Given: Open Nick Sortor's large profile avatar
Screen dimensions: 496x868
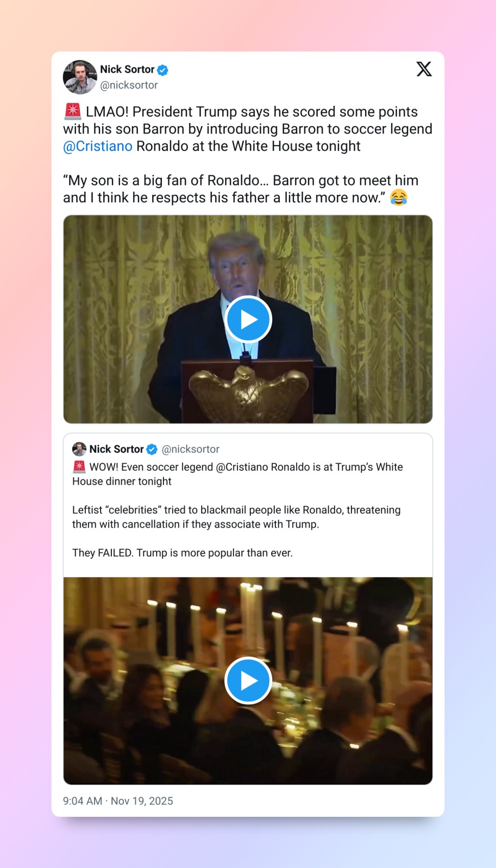Looking at the screenshot, I should [80, 77].
